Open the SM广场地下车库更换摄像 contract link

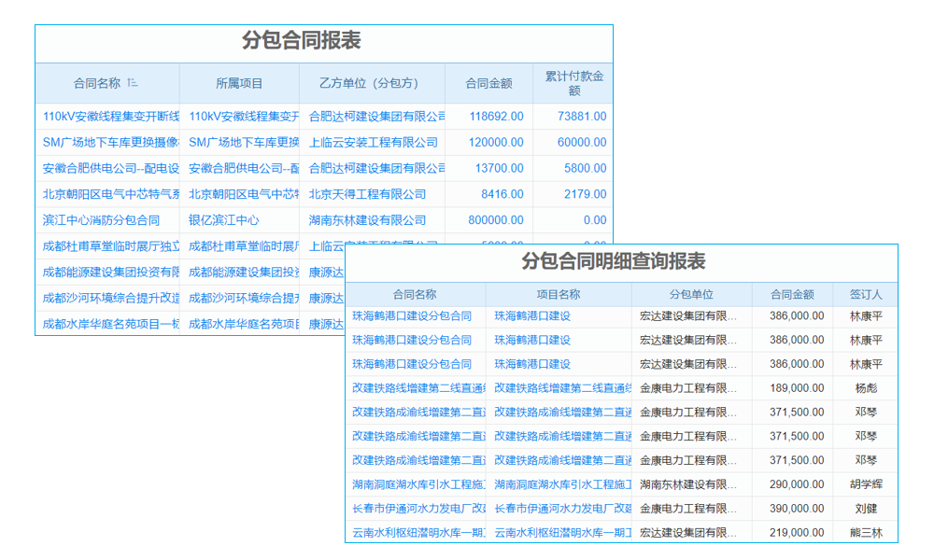(106, 142)
